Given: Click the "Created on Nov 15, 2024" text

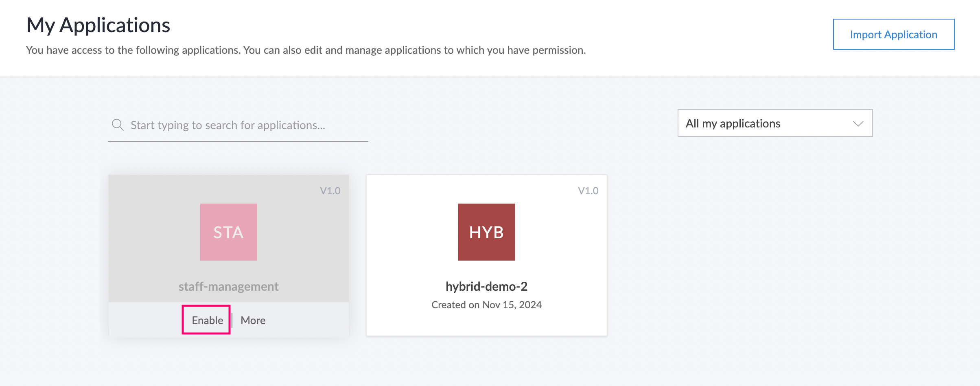Looking at the screenshot, I should [x=486, y=305].
